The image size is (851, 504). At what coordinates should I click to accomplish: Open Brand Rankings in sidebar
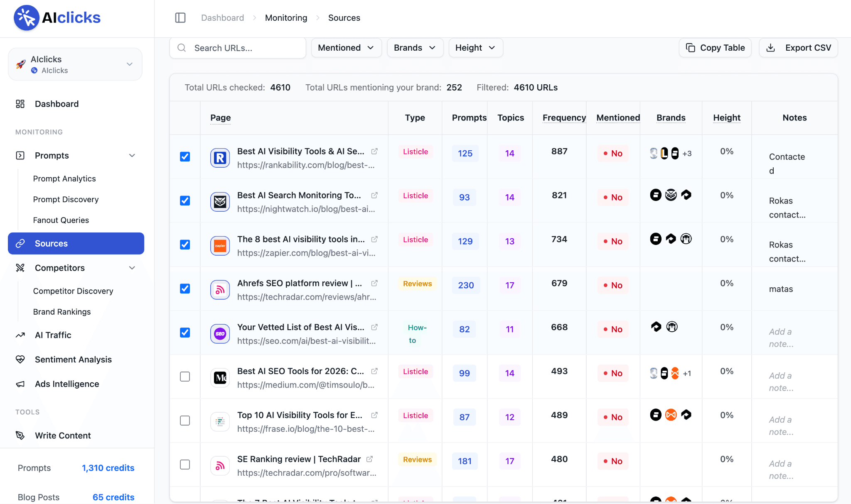tap(62, 312)
